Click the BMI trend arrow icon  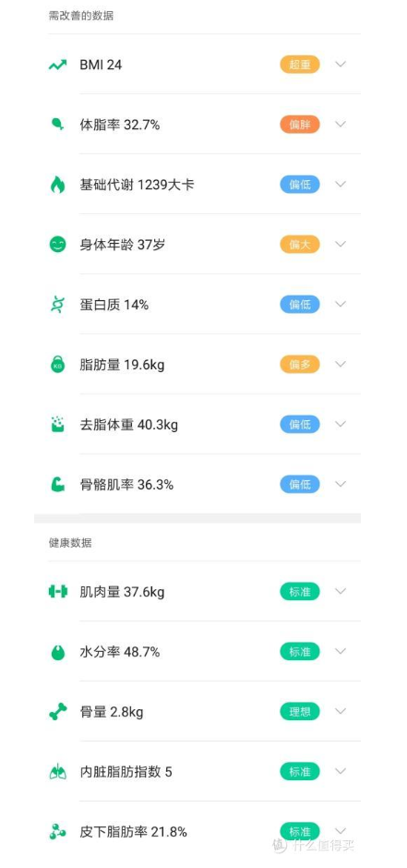(x=57, y=65)
